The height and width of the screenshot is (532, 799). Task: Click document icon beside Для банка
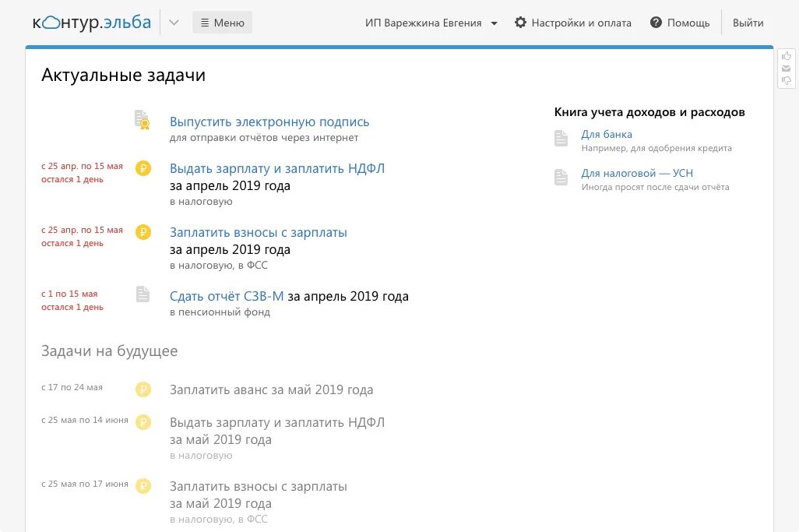point(561,138)
